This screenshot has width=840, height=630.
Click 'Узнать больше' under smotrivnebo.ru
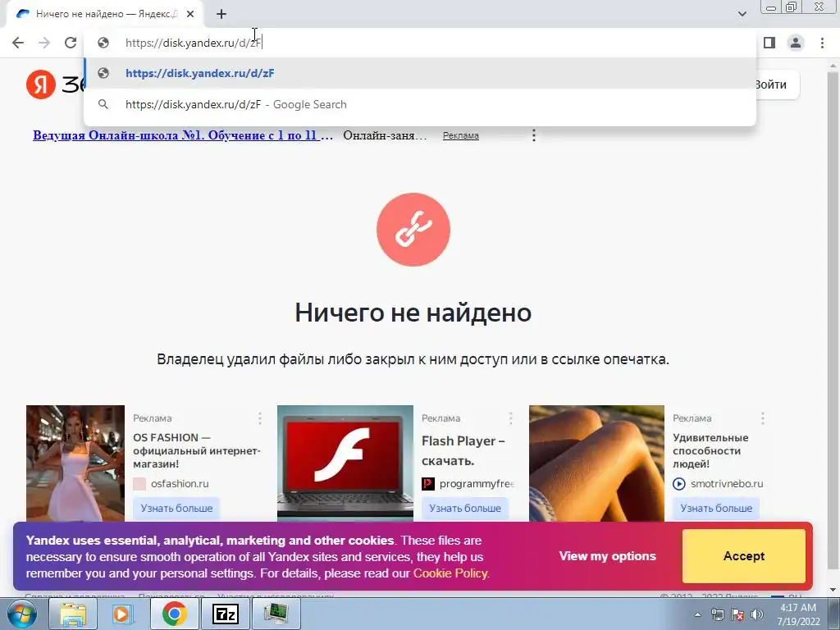point(716,508)
